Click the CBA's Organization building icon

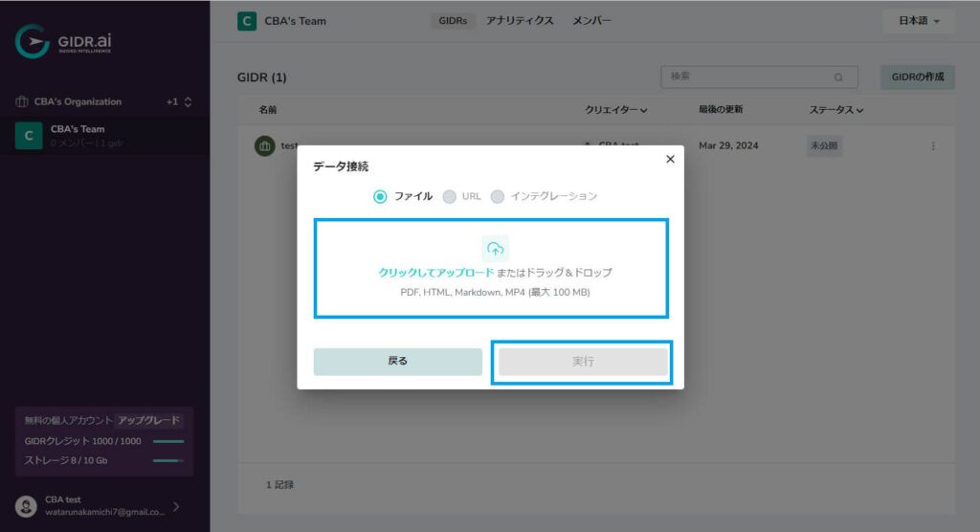[22, 101]
